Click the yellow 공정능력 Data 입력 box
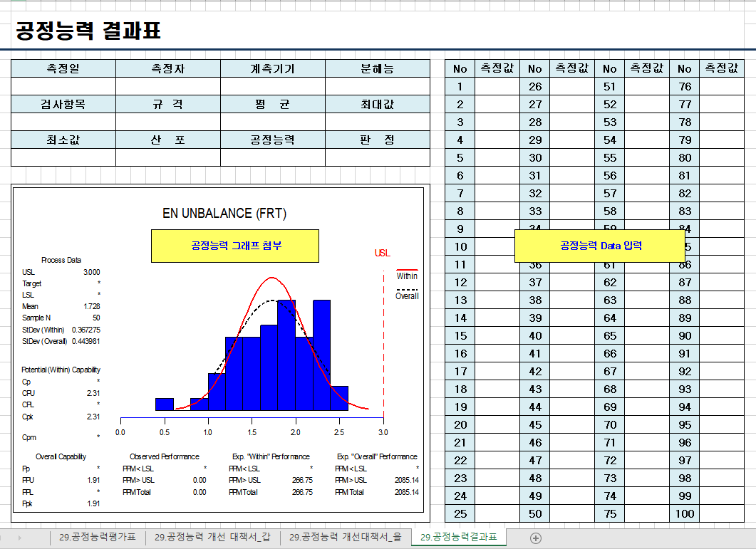Image resolution: width=756 pixels, height=549 pixels. click(x=600, y=246)
